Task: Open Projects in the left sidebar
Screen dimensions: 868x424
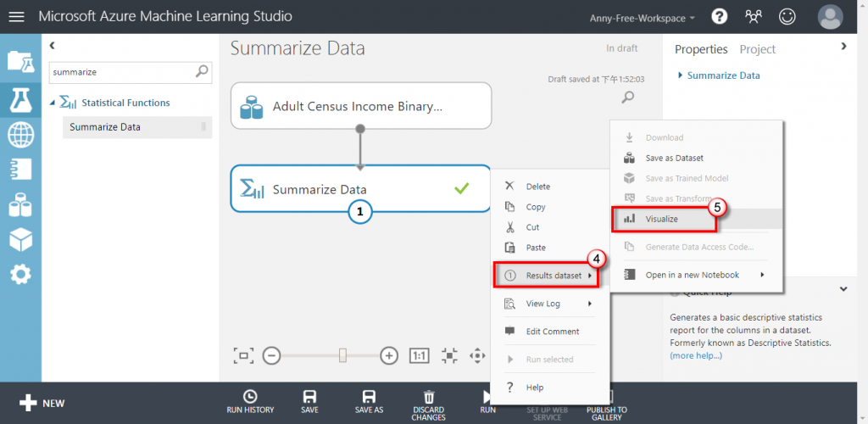Action: coord(20,61)
